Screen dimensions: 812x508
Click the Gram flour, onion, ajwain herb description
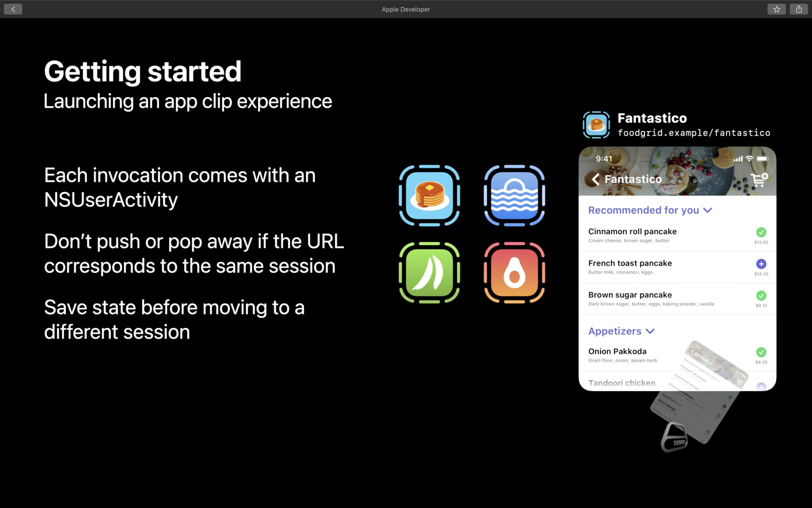click(623, 360)
